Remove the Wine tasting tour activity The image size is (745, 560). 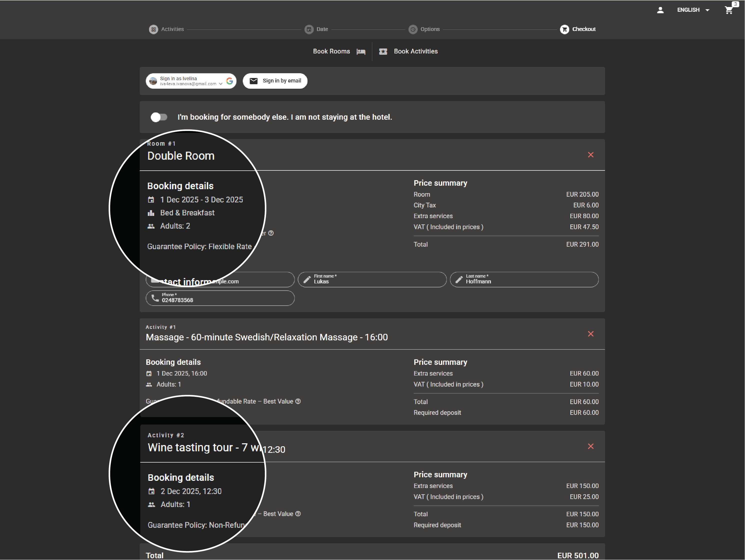coord(591,446)
